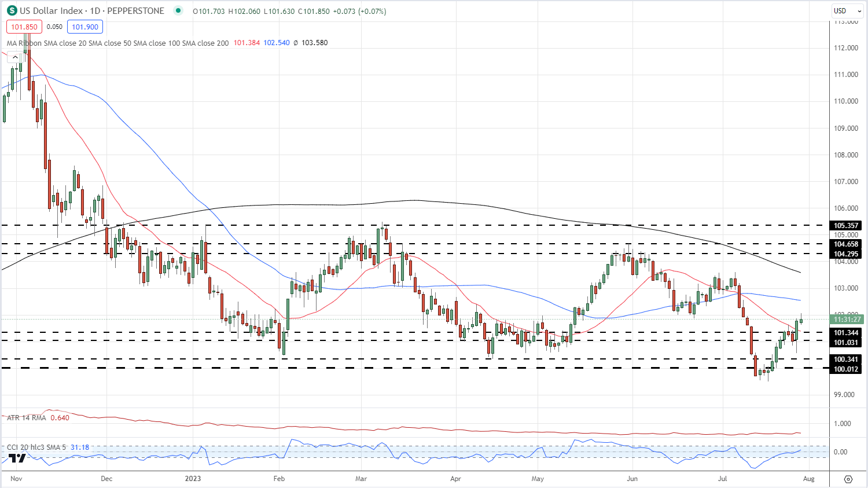Click the CCI value 31.18
The height and width of the screenshot is (488, 868).
pos(80,447)
